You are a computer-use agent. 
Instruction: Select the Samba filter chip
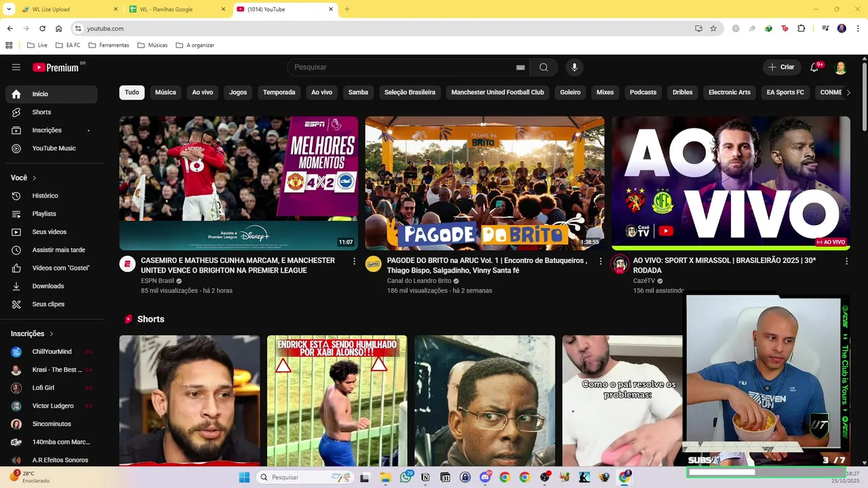pos(358,92)
